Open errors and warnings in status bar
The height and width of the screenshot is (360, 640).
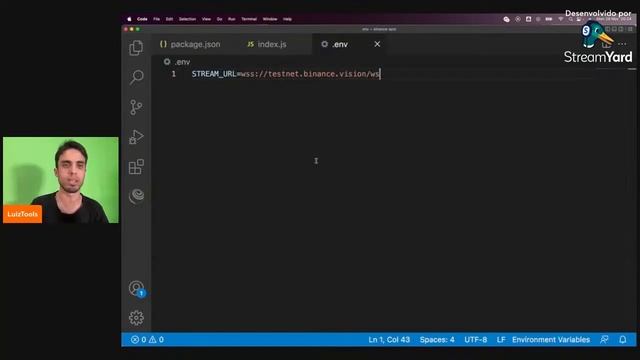click(147, 340)
